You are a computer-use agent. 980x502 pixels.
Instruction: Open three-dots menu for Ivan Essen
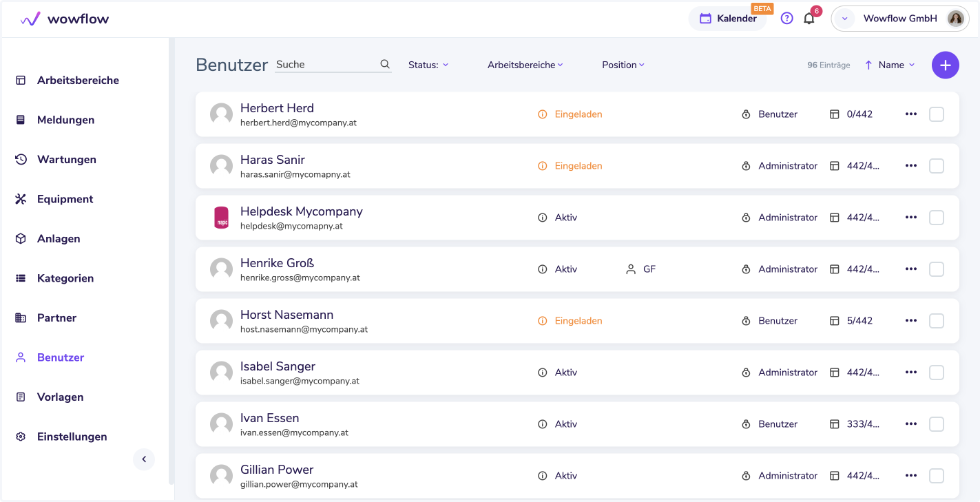[910, 424]
